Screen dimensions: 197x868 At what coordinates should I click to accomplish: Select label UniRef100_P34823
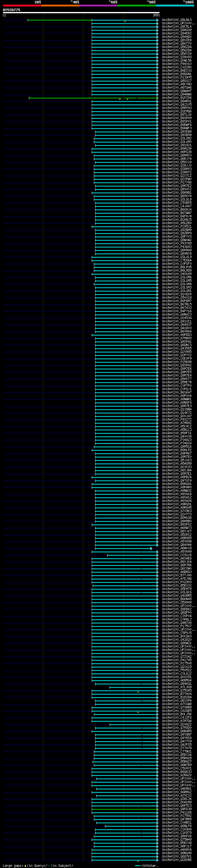tap(177, 440)
